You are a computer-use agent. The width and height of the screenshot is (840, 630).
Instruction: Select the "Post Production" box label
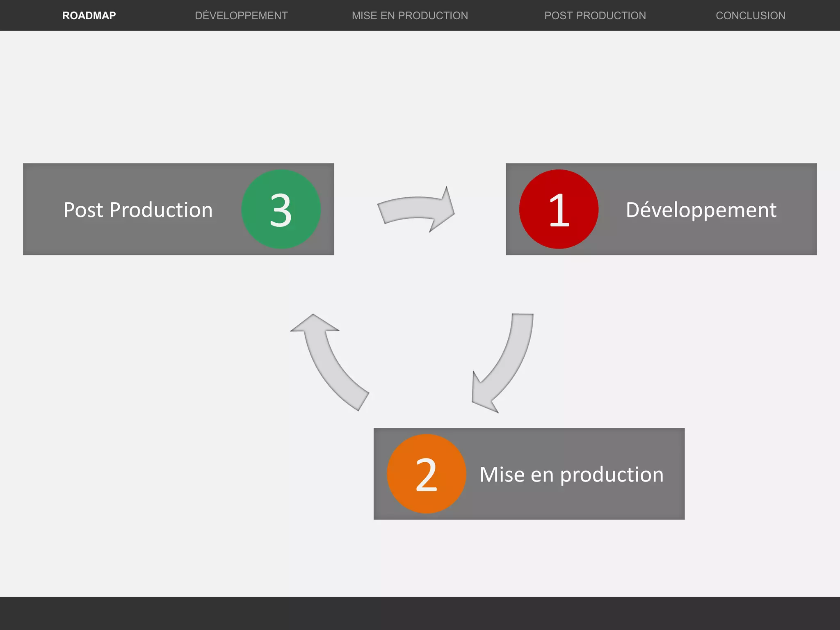(x=138, y=210)
